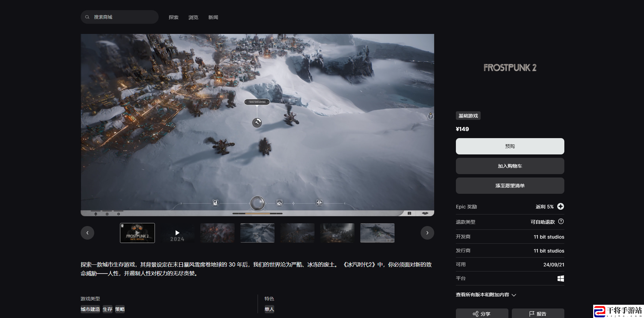Click the refund type help icon

(561, 221)
